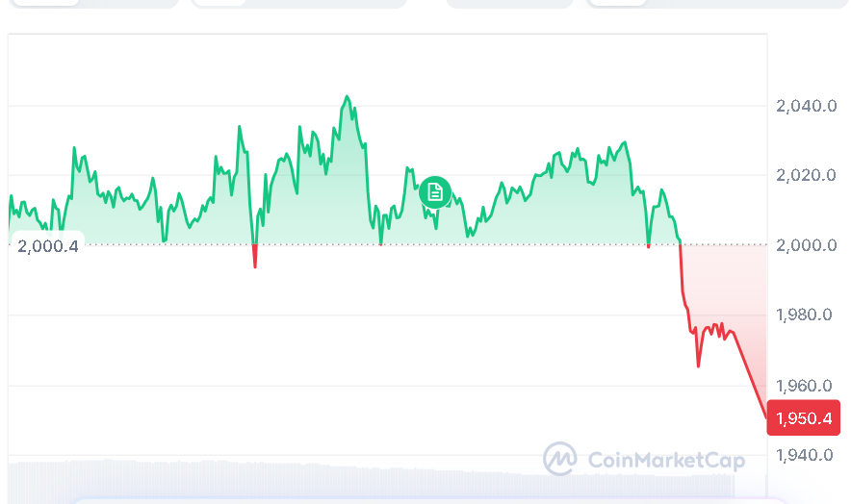851x504 pixels.
Task: Click the 2,000.4 opening price label
Action: [47, 245]
